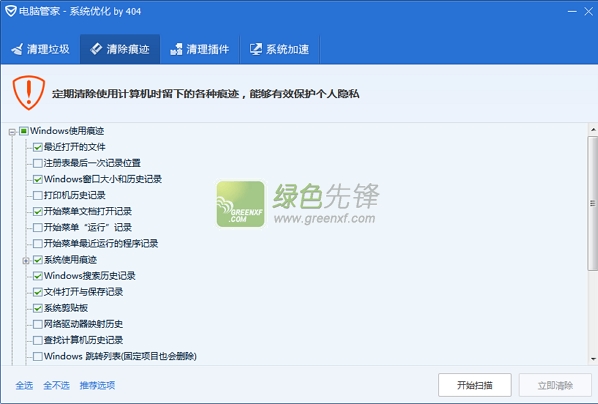The height and width of the screenshot is (404, 598).
Task: Select the 最近打开的文件 row text
Action: click(x=75, y=147)
